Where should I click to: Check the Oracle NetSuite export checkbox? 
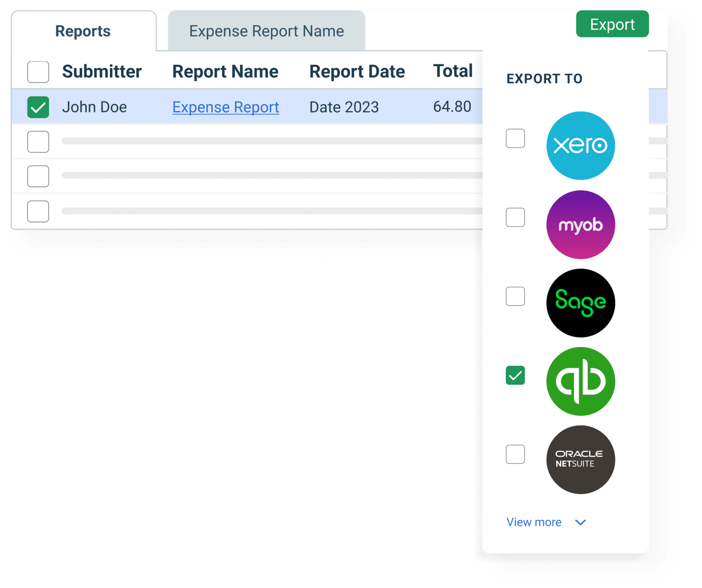(x=515, y=454)
